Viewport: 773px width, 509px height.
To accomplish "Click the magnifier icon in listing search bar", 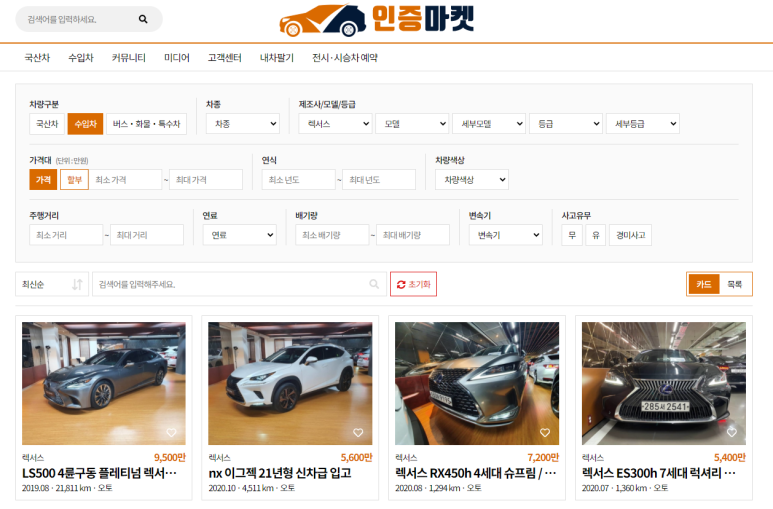I will [x=374, y=284].
